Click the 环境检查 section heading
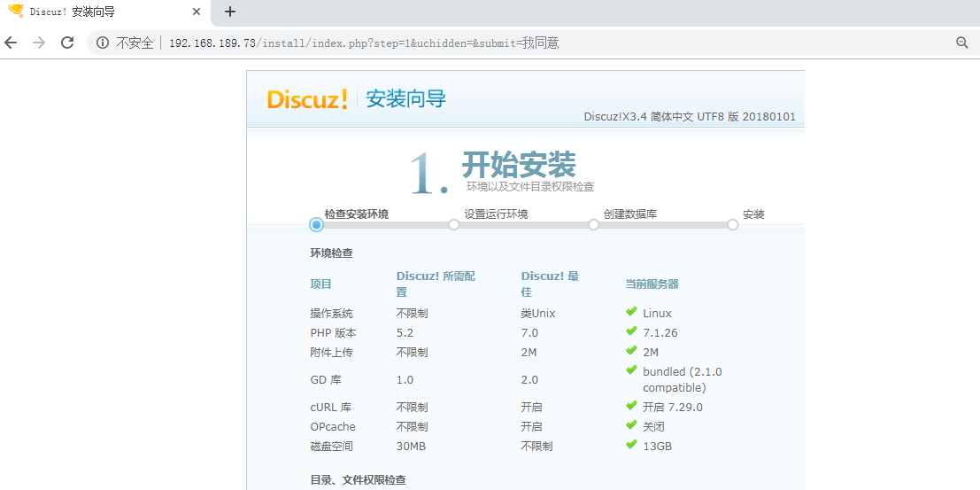Image resolution: width=980 pixels, height=490 pixels. 332,253
